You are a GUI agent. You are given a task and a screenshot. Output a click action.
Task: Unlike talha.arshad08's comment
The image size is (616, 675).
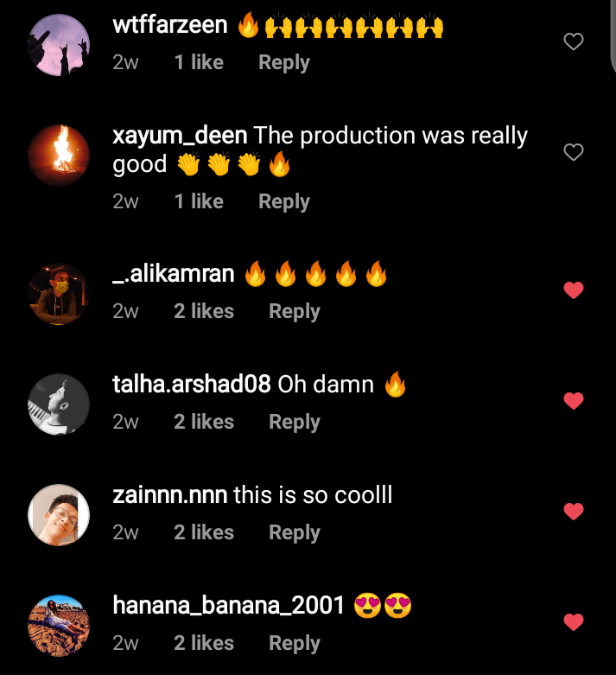point(574,401)
